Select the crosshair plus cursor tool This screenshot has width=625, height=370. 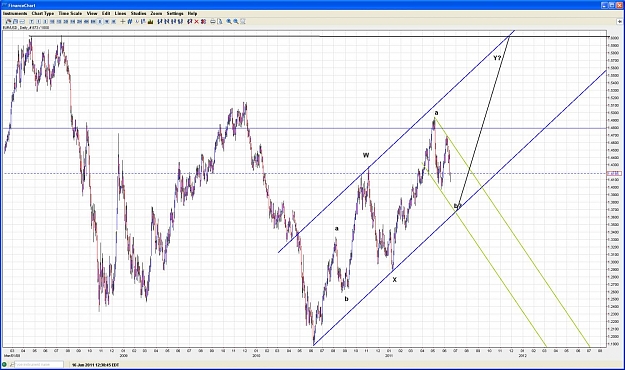(122, 22)
